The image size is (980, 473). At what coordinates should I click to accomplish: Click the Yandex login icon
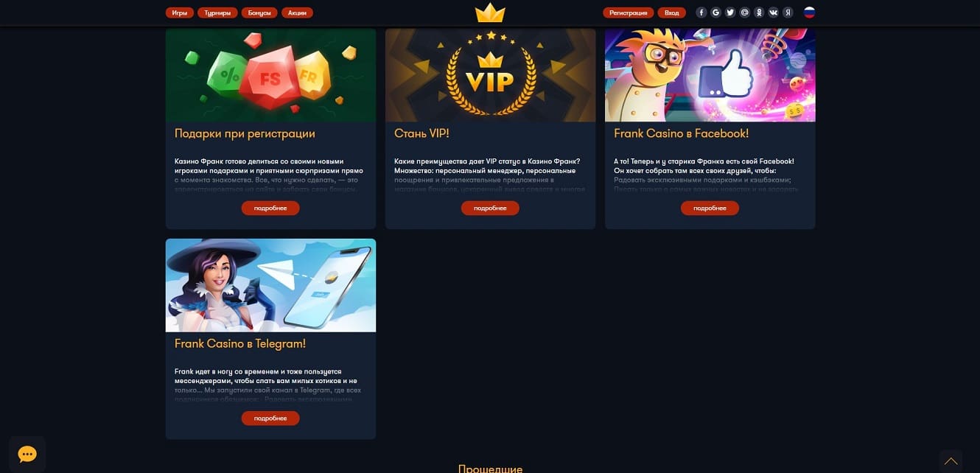(788, 13)
